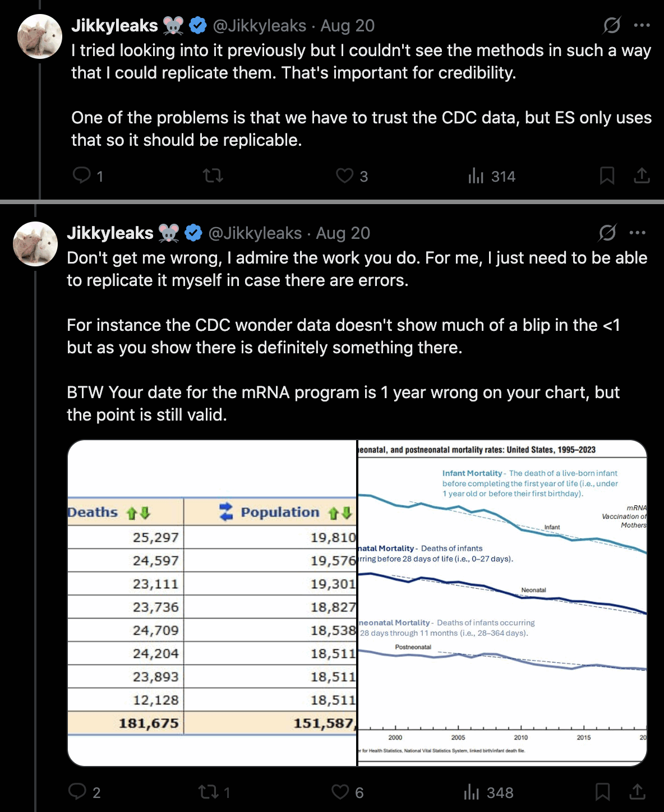Repost the first tweet about replicating methods
Image resolution: width=664 pixels, height=812 pixels.
coord(213,176)
